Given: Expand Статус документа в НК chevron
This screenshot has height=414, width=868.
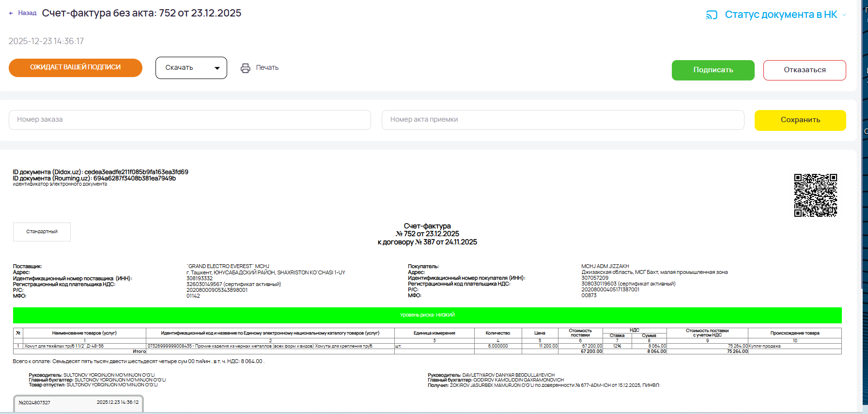Looking at the screenshot, I should (844, 15).
